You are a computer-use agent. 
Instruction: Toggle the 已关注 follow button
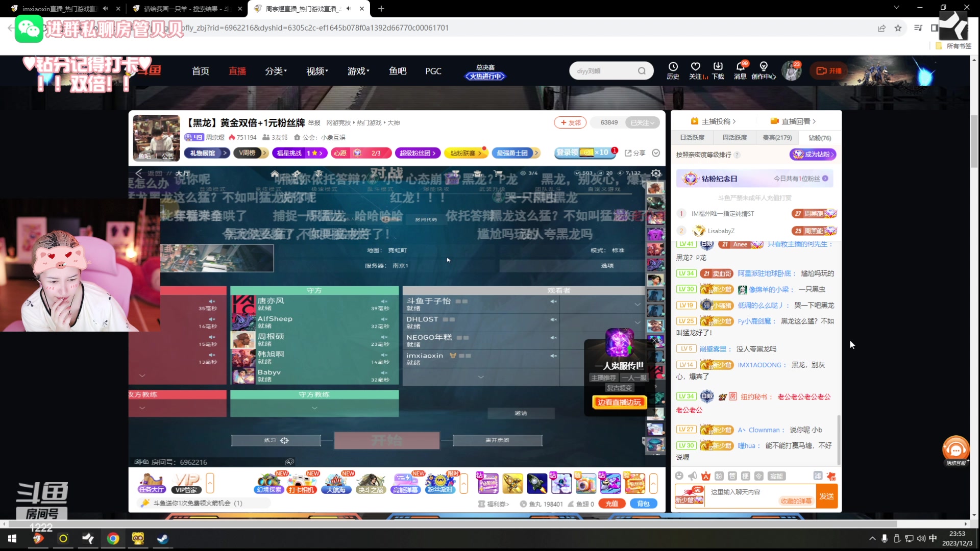click(x=642, y=122)
